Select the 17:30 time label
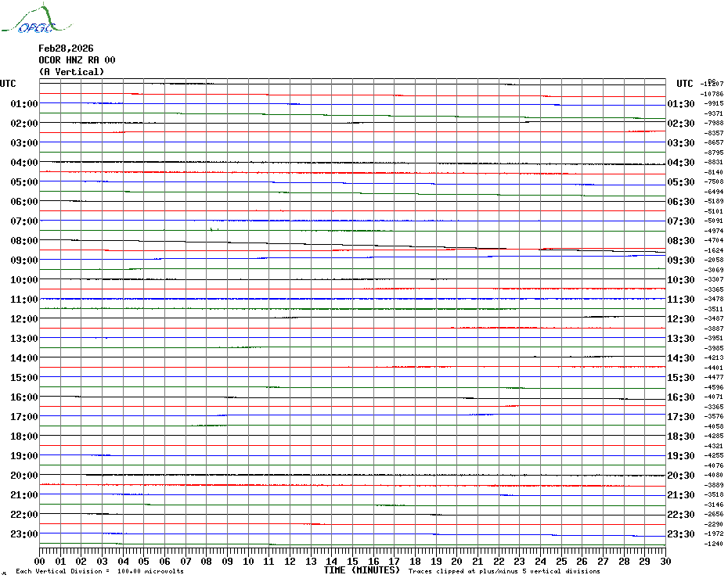The image size is (728, 582). tap(681, 416)
